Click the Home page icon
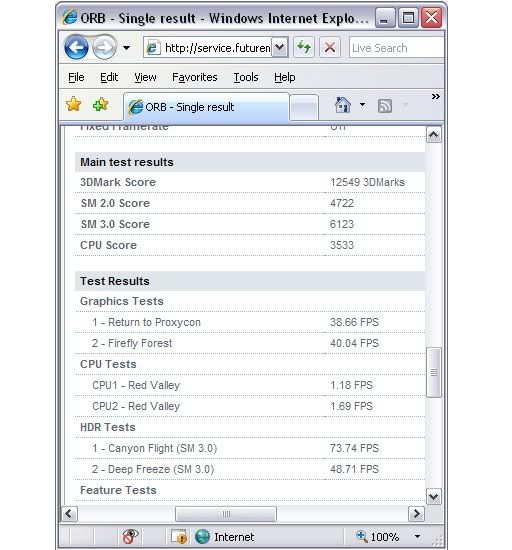512x550 pixels. coord(342,105)
